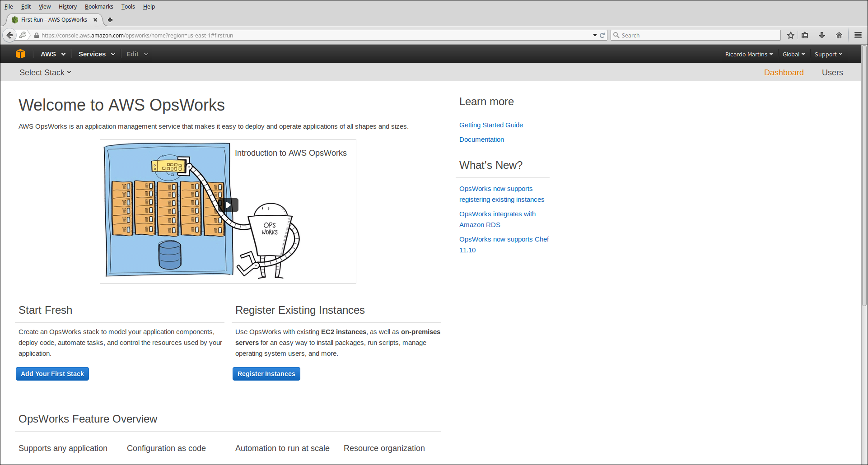Play the Introduction to AWS OpsWorks video
Screen dimensions: 868x465
[x=229, y=205]
